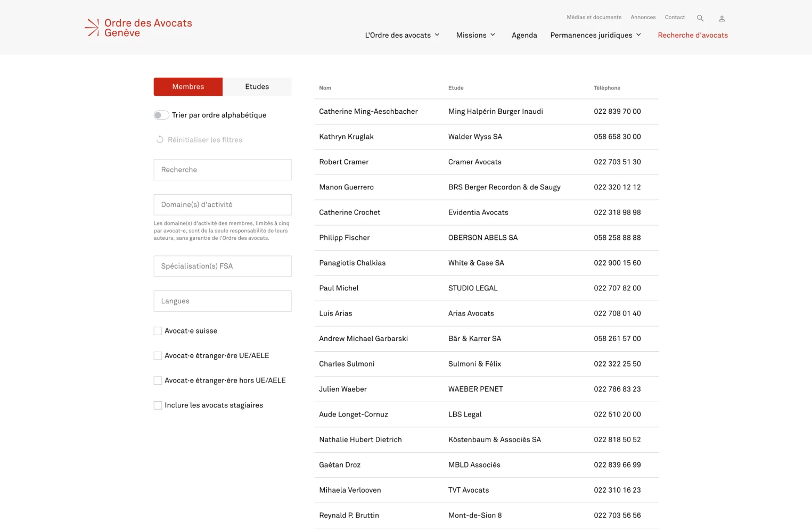The image size is (812, 532).
Task: Go to Recherche d'avocats link
Action: pos(692,35)
